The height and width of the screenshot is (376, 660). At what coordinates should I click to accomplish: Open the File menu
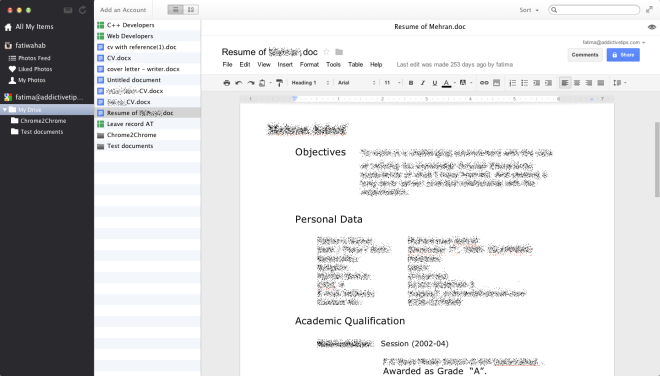click(227, 64)
